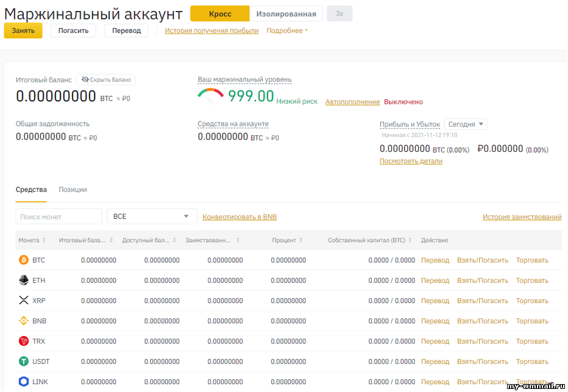
Task: Sort by Итоговый баланс column arrows
Action: [111, 240]
